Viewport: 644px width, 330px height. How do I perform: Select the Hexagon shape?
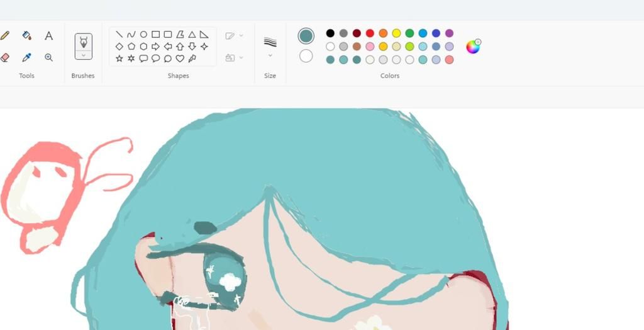pos(143,47)
